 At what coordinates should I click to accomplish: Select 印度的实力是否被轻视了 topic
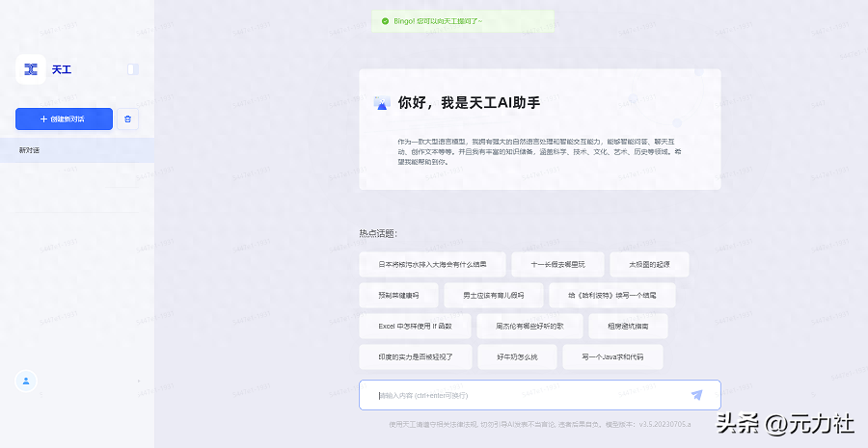[x=416, y=357]
